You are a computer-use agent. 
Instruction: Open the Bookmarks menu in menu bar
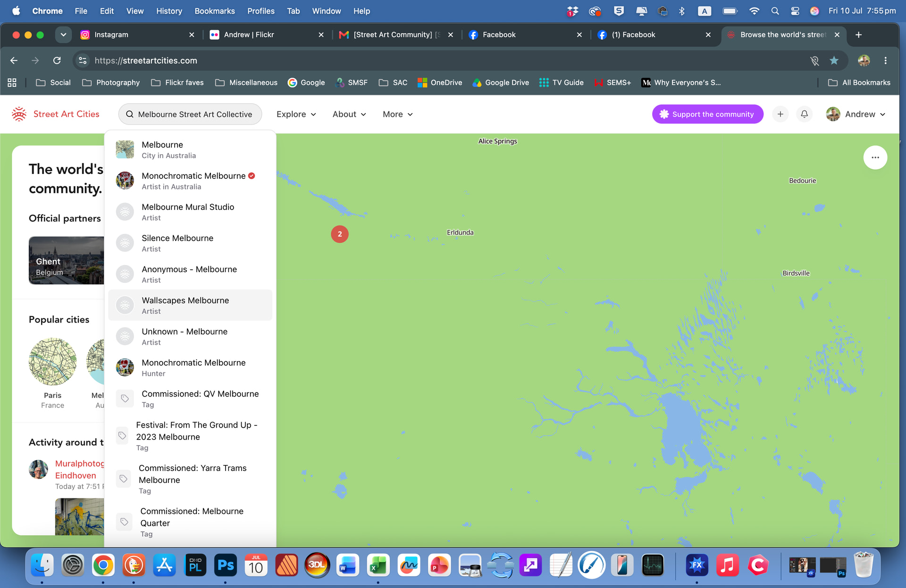pyautogui.click(x=215, y=11)
